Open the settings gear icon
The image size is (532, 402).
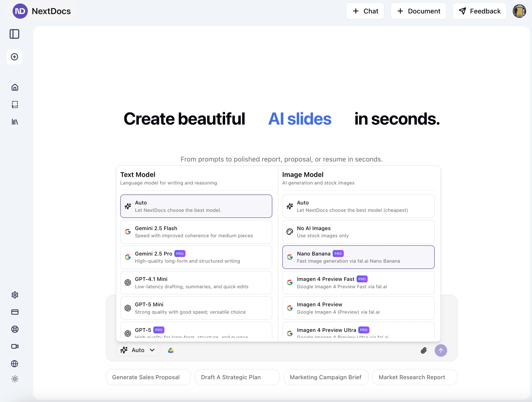pyautogui.click(x=15, y=295)
